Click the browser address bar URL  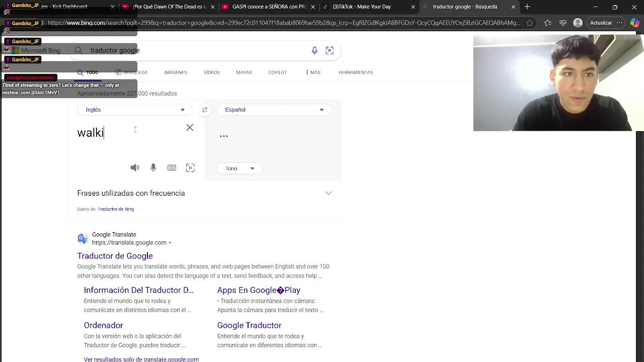pos(284,23)
